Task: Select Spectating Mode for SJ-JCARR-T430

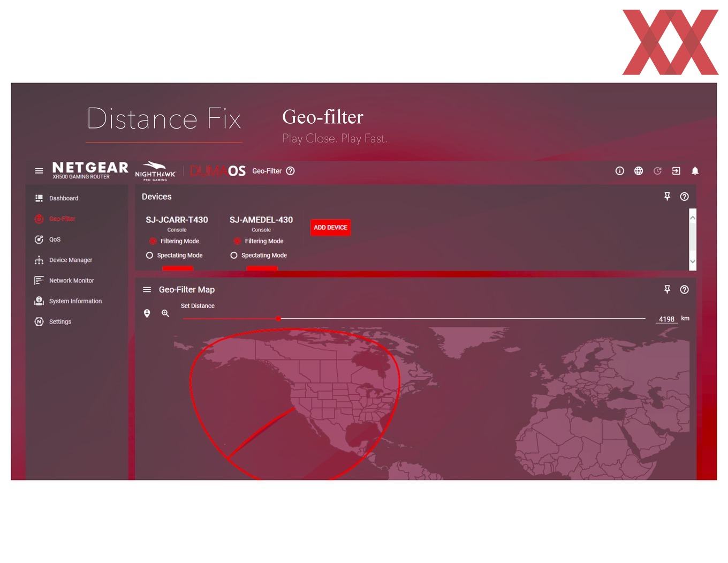Action: pyautogui.click(x=149, y=255)
